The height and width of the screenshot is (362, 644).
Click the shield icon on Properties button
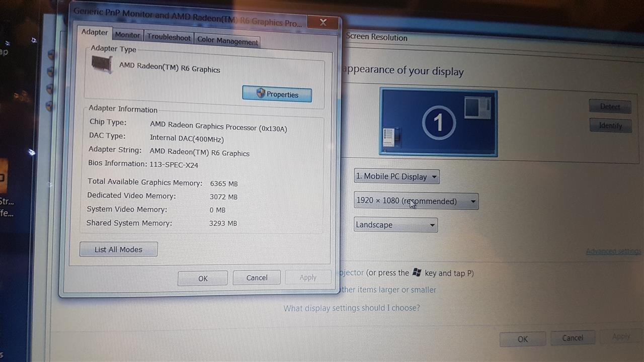coord(261,93)
